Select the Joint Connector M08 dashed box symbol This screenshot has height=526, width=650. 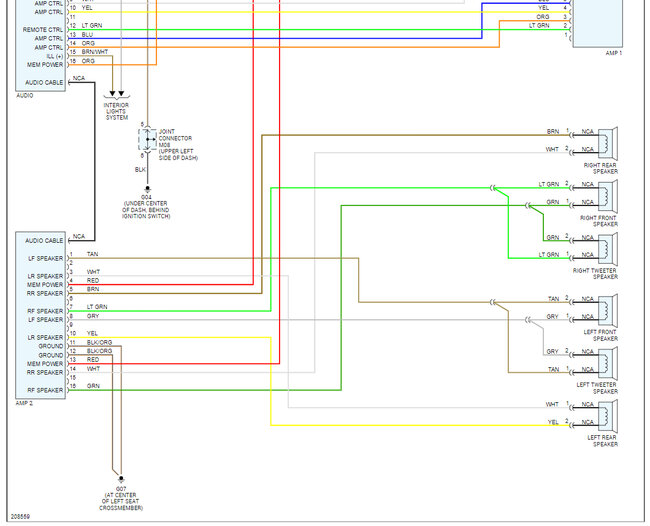pyautogui.click(x=148, y=139)
